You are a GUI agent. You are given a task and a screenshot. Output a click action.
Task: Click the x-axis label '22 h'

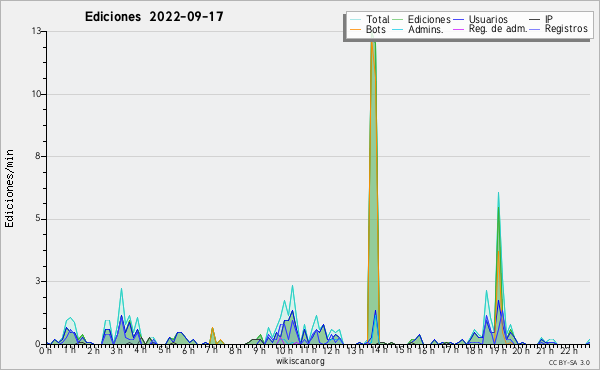(568, 350)
